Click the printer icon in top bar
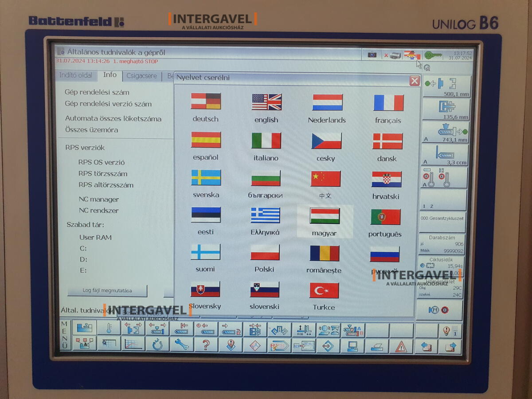The width and height of the screenshot is (532, 399). (x=395, y=55)
